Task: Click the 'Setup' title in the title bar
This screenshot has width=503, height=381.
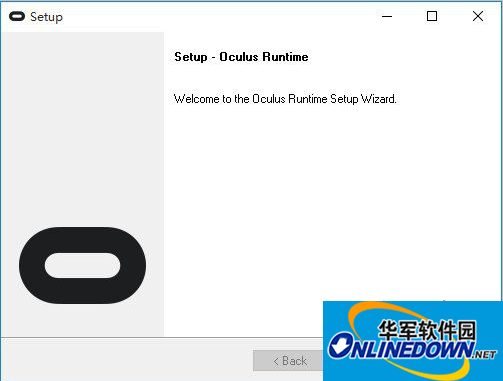Action: click(x=46, y=17)
